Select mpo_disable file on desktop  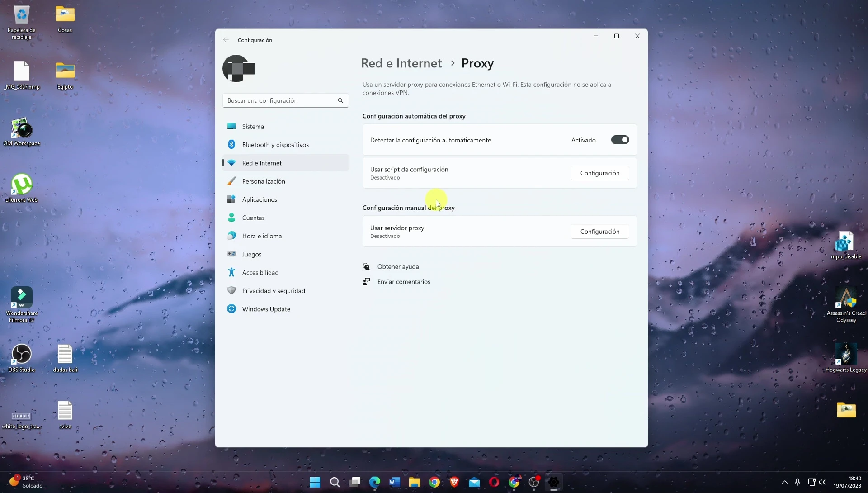pyautogui.click(x=846, y=245)
